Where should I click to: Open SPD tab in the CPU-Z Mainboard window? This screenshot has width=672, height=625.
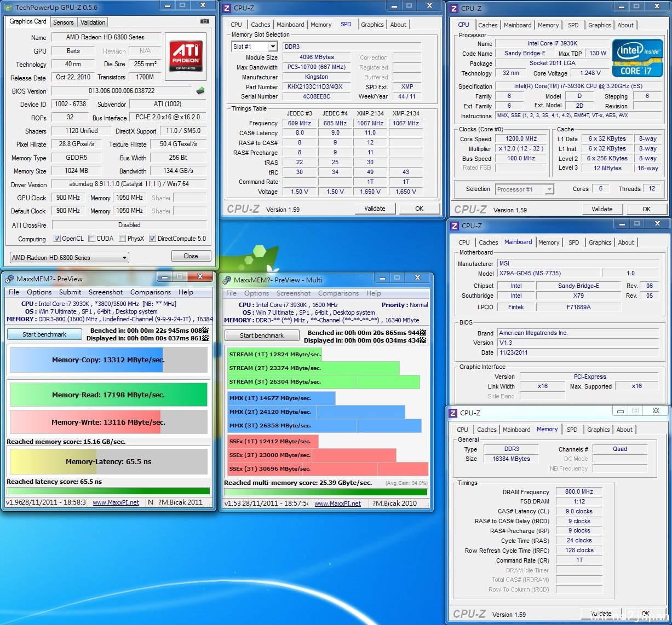pyautogui.click(x=574, y=242)
